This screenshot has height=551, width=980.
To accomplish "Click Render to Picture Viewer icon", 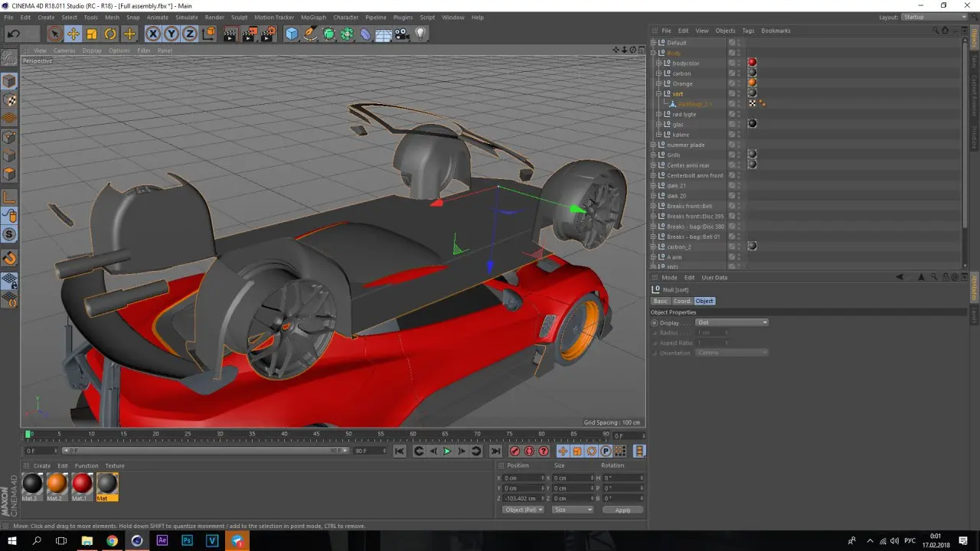I will coord(249,34).
